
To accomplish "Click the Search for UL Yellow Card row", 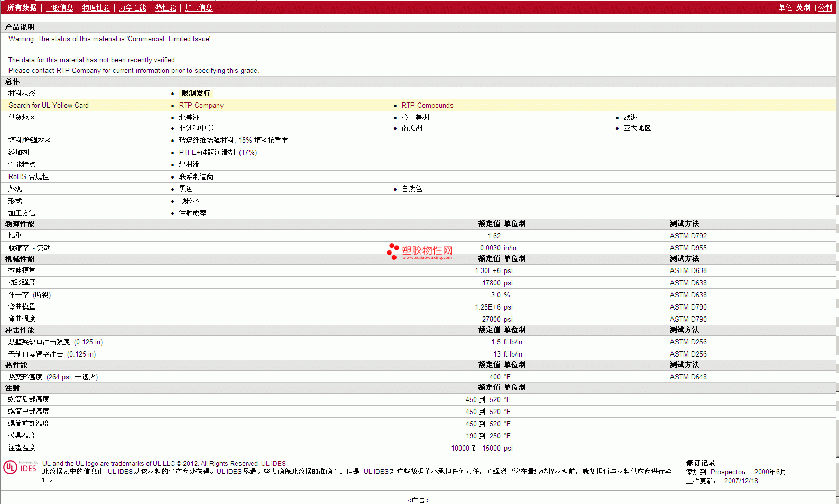I will [419, 105].
